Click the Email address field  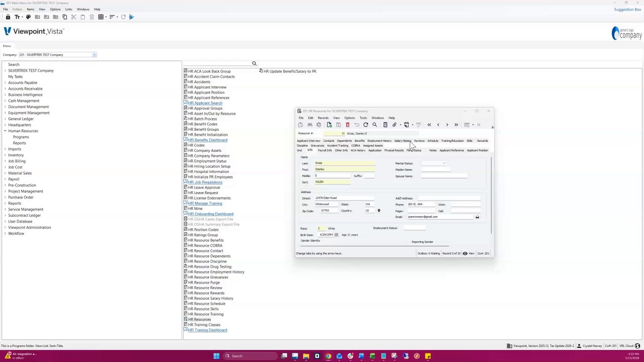440,217
